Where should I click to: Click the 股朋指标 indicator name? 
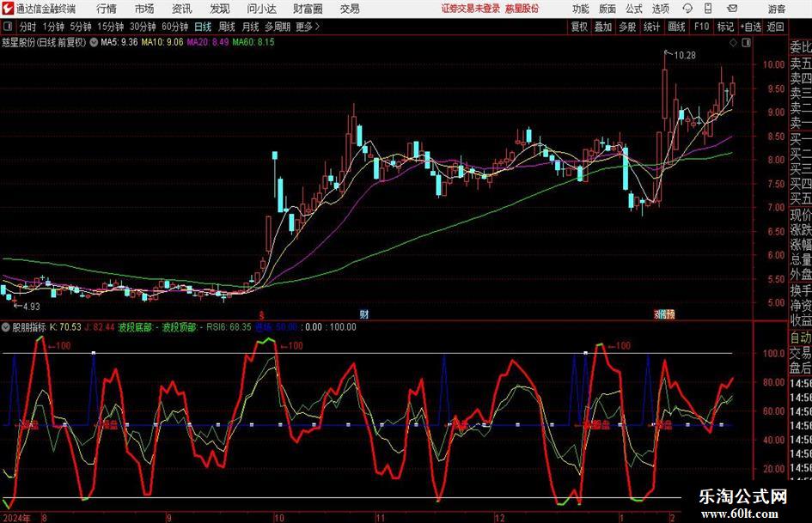tap(29, 327)
